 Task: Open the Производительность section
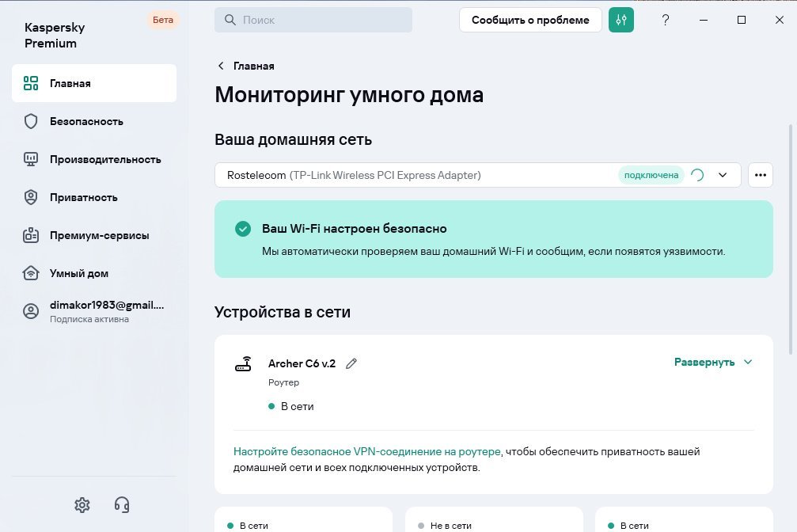coord(94,159)
